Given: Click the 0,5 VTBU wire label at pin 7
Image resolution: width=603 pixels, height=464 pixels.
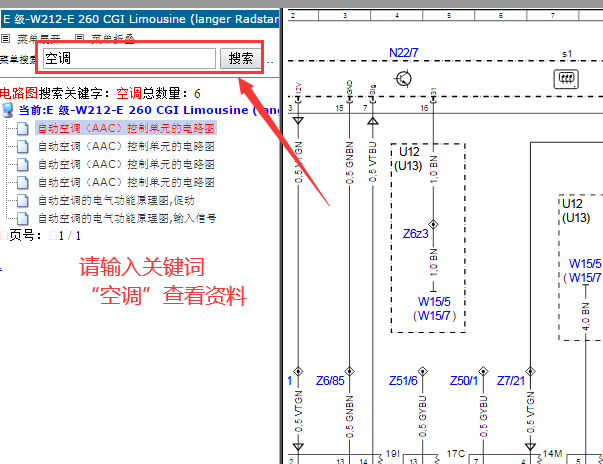Looking at the screenshot, I should click(372, 162).
